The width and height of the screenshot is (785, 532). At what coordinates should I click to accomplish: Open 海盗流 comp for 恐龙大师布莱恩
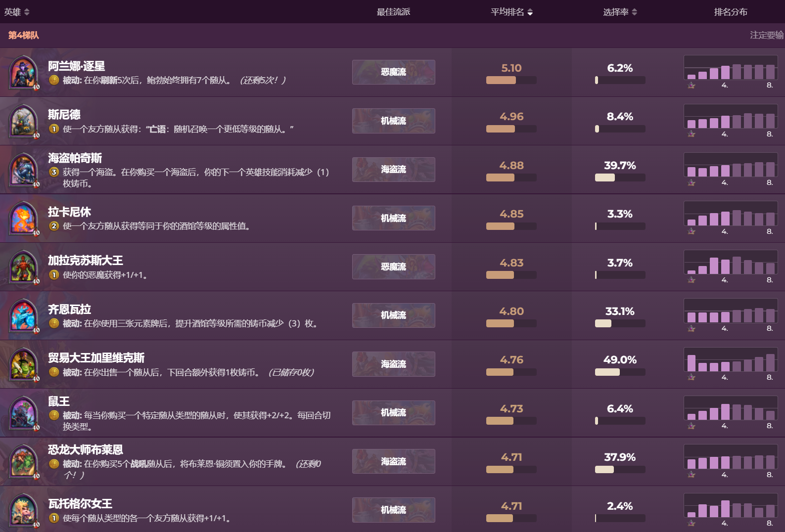[394, 461]
